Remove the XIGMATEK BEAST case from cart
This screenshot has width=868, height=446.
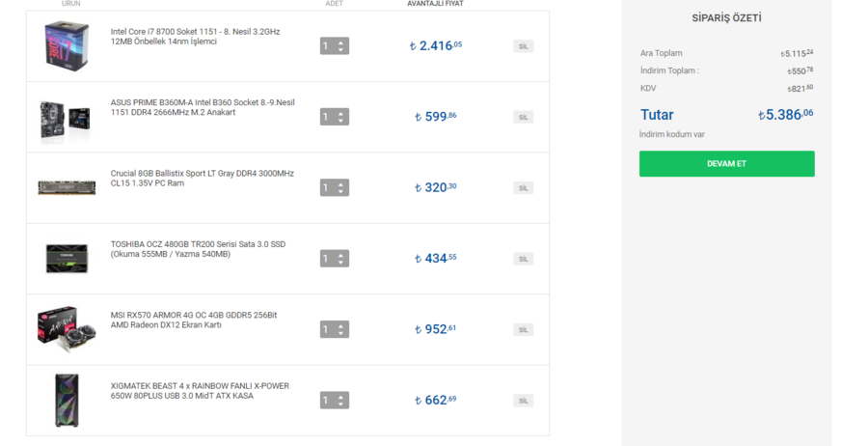click(x=523, y=401)
